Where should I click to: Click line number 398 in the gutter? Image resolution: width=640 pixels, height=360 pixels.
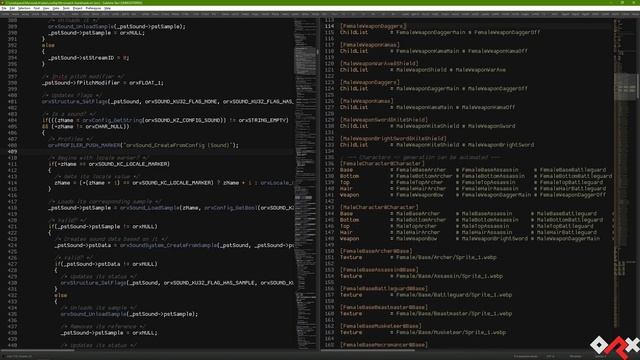click(12, 83)
